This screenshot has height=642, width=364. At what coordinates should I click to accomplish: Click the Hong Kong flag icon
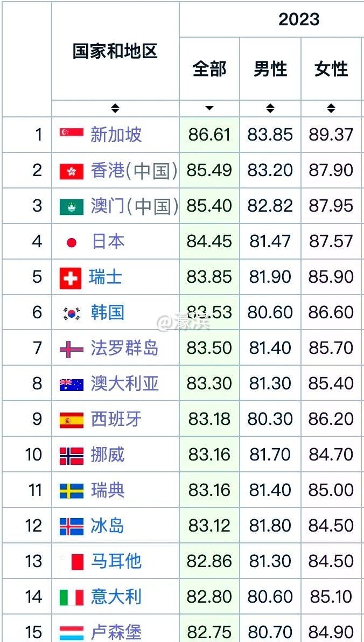(x=71, y=171)
